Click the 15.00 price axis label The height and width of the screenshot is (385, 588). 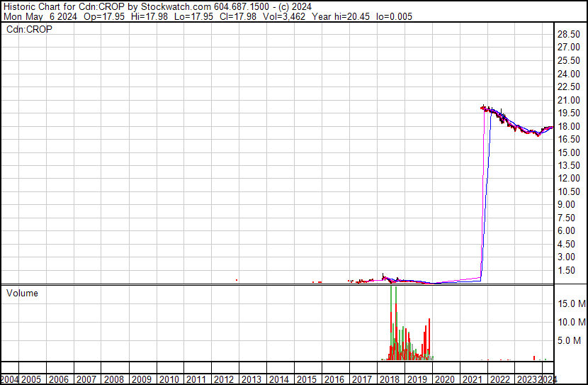tap(569, 152)
